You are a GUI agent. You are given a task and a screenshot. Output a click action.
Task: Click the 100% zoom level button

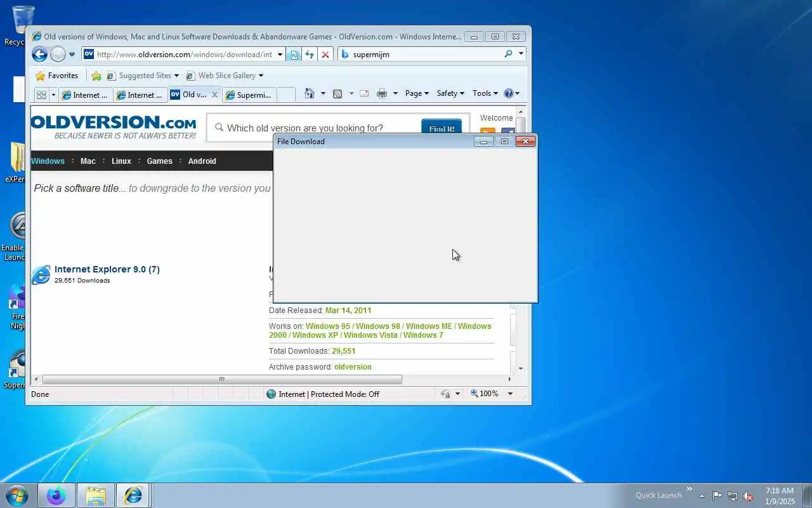(x=484, y=394)
